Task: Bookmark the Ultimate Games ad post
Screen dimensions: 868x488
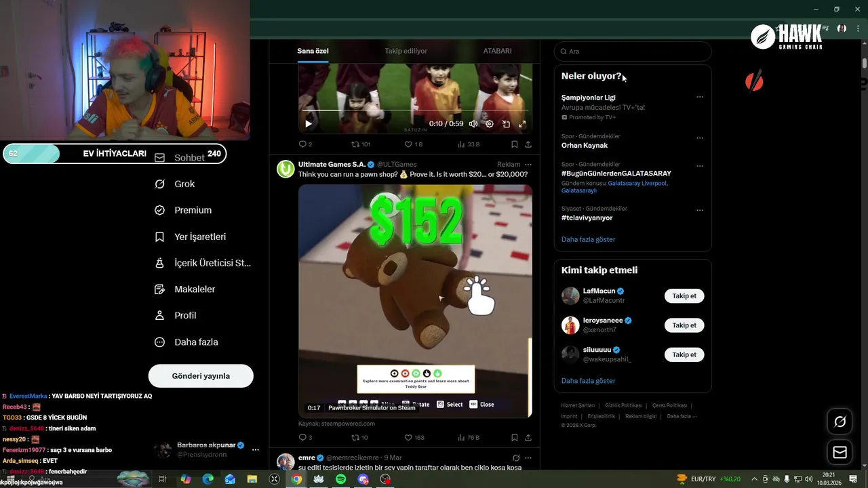Action: pos(515,438)
